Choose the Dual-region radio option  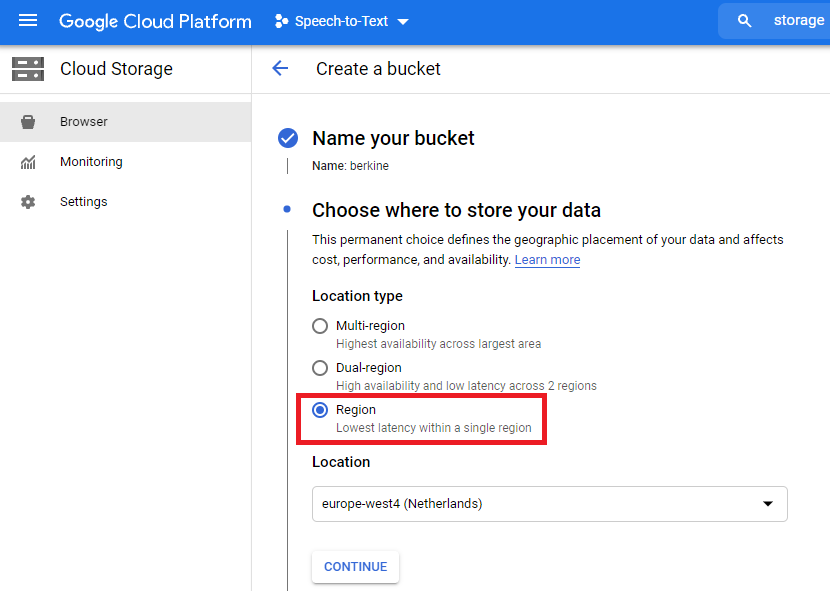click(x=320, y=368)
